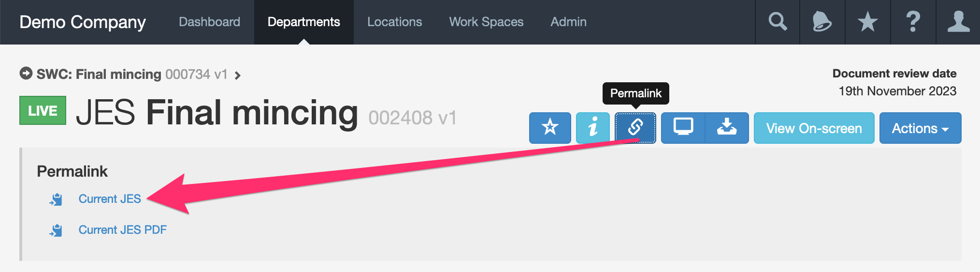980x272 pixels.
Task: Show document info with the i button
Action: pyautogui.click(x=593, y=128)
